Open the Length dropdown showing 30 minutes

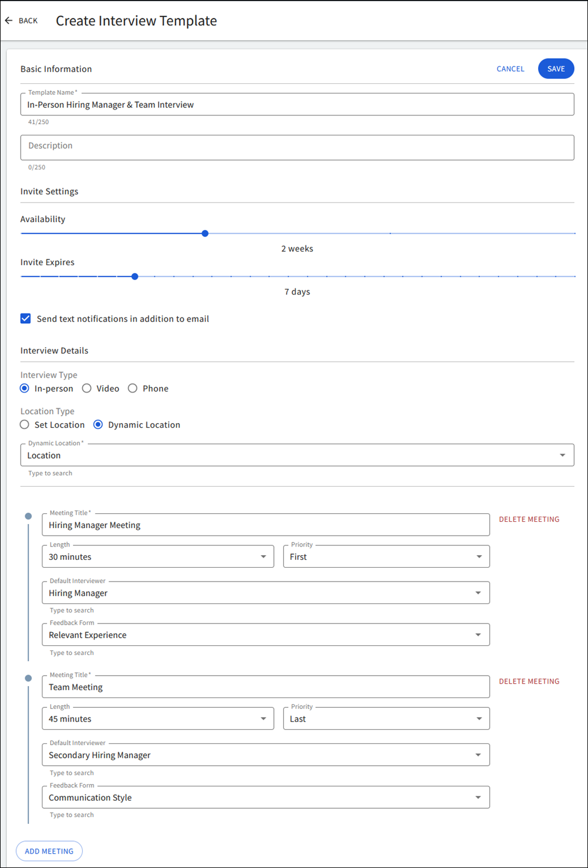[x=264, y=556]
